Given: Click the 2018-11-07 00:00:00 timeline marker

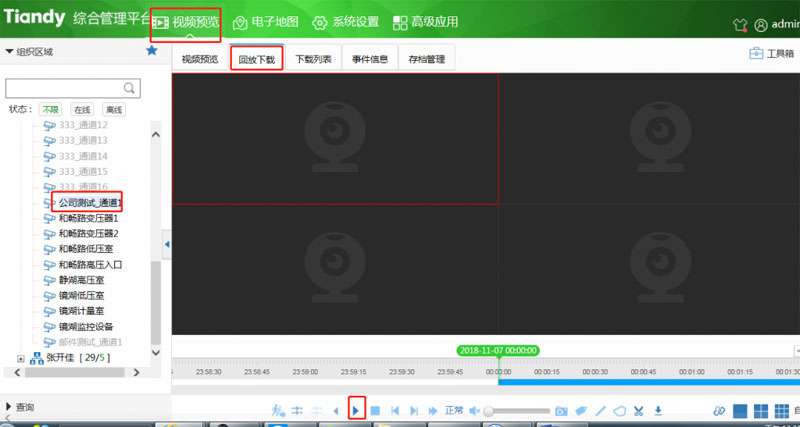Looking at the screenshot, I should pos(498,350).
